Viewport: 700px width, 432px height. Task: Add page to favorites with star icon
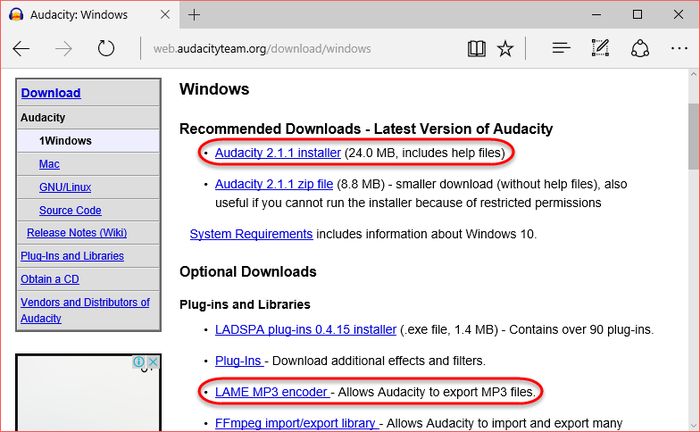coord(505,48)
